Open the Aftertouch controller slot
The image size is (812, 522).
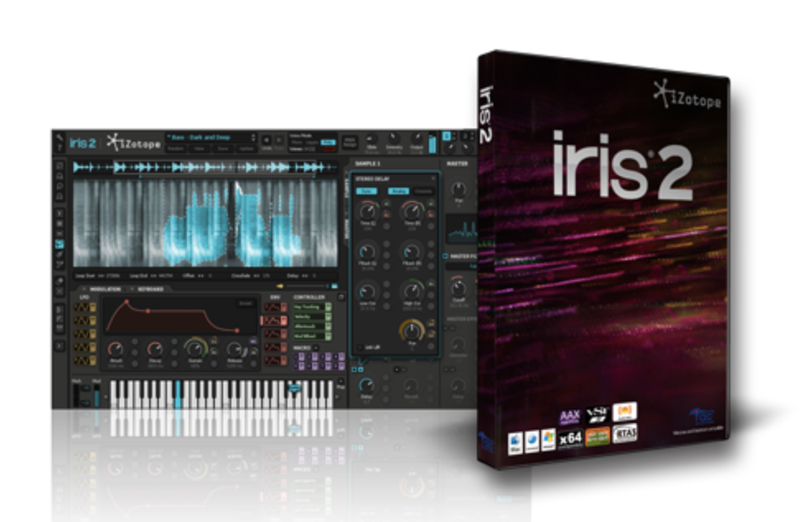coord(312,326)
